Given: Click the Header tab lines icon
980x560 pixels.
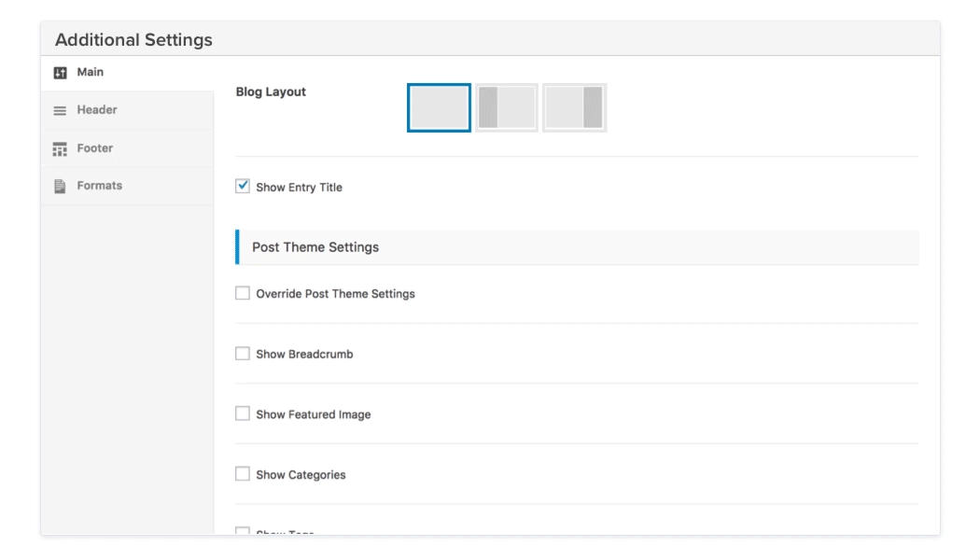Looking at the screenshot, I should [60, 110].
